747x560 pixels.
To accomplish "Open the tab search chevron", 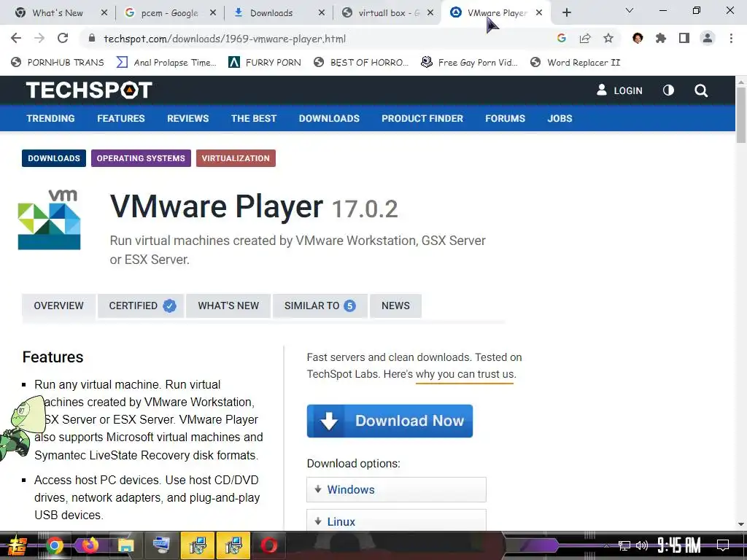I will pos(630,10).
